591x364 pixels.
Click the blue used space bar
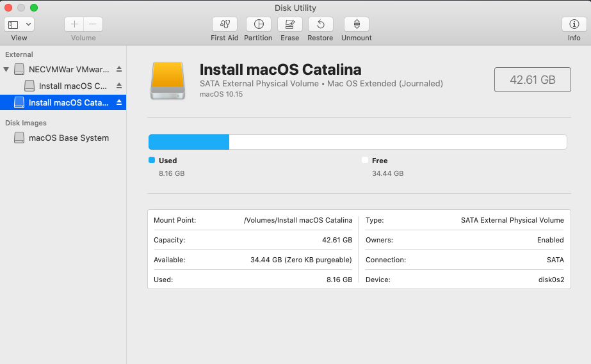pos(189,142)
